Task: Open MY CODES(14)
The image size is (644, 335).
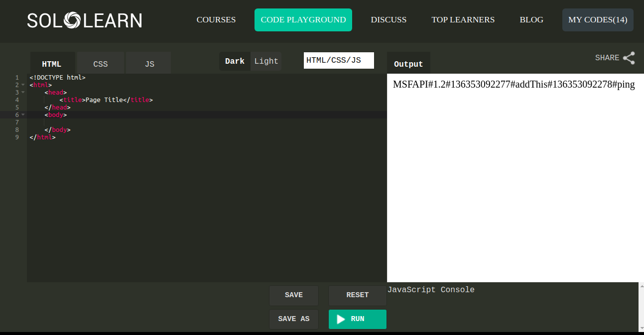Action: tap(597, 20)
